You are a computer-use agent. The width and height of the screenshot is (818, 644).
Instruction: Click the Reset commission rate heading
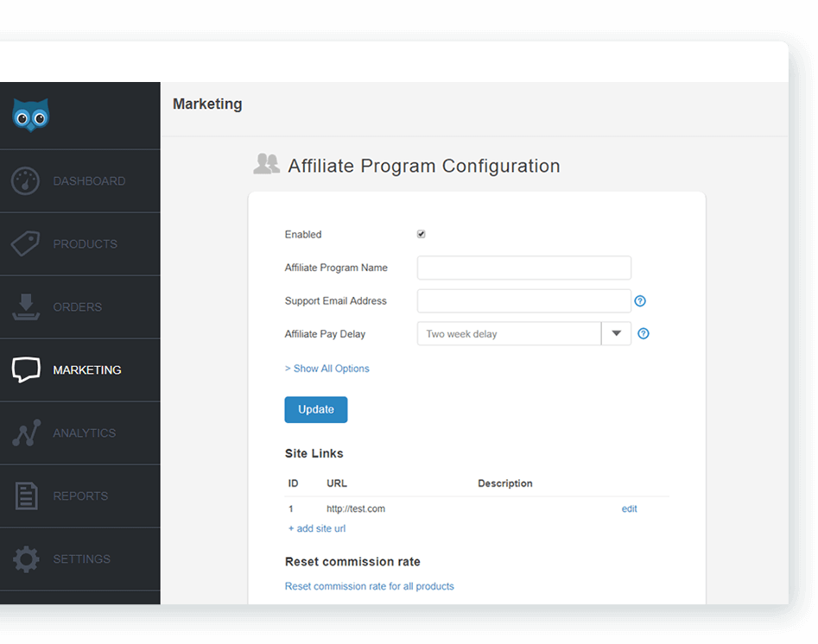coord(352,562)
